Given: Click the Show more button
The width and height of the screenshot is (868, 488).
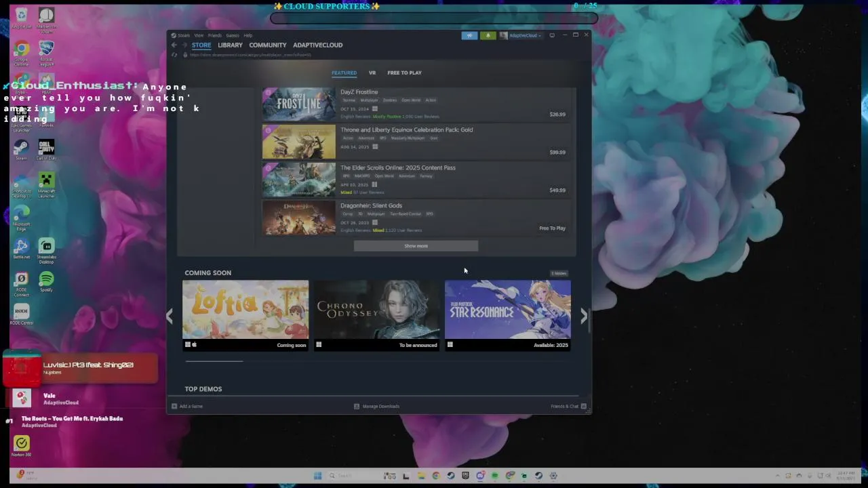Looking at the screenshot, I should coord(416,246).
